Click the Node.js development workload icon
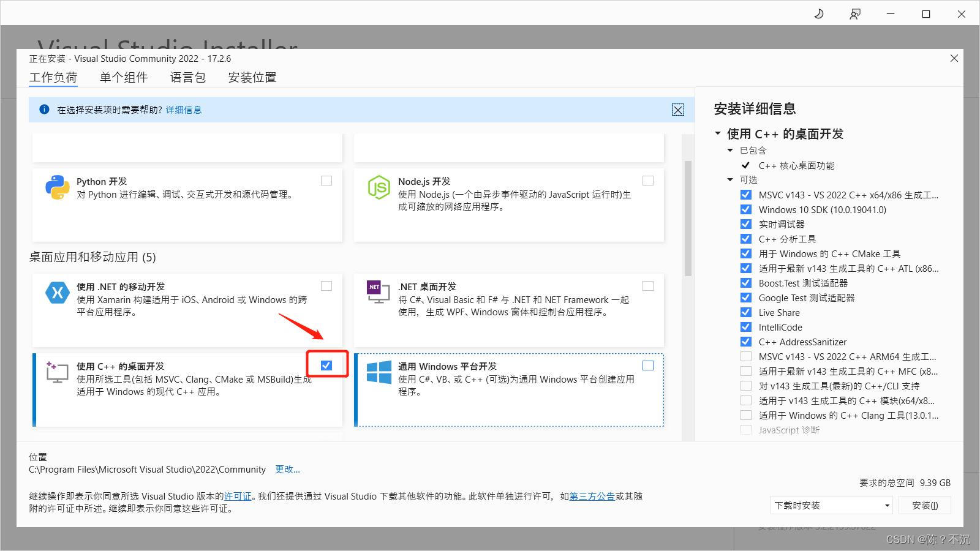The image size is (980, 551). coord(379,187)
